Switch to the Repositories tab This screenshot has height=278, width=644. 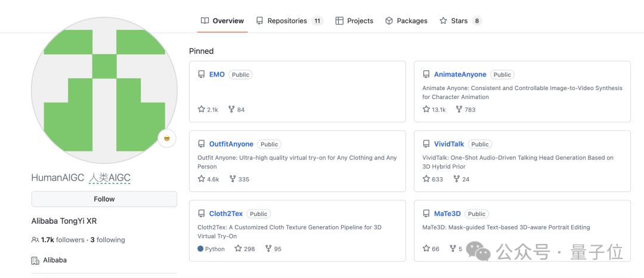[x=289, y=21]
